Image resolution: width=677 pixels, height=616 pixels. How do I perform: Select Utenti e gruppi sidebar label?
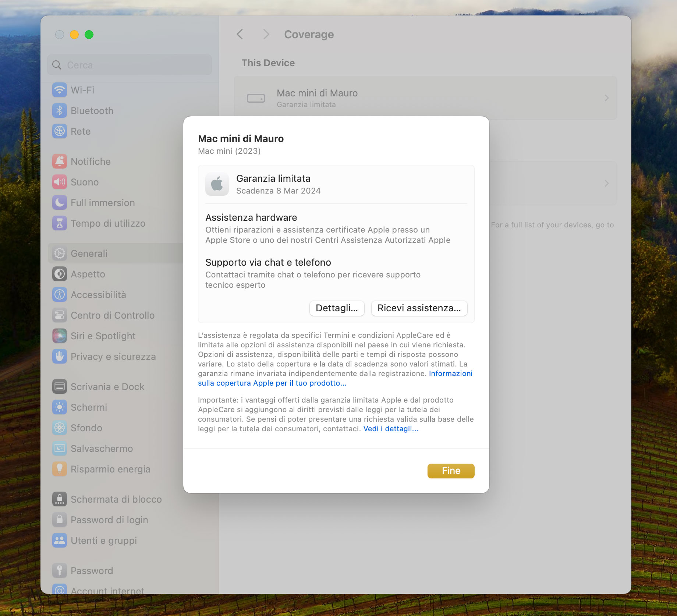[104, 540]
